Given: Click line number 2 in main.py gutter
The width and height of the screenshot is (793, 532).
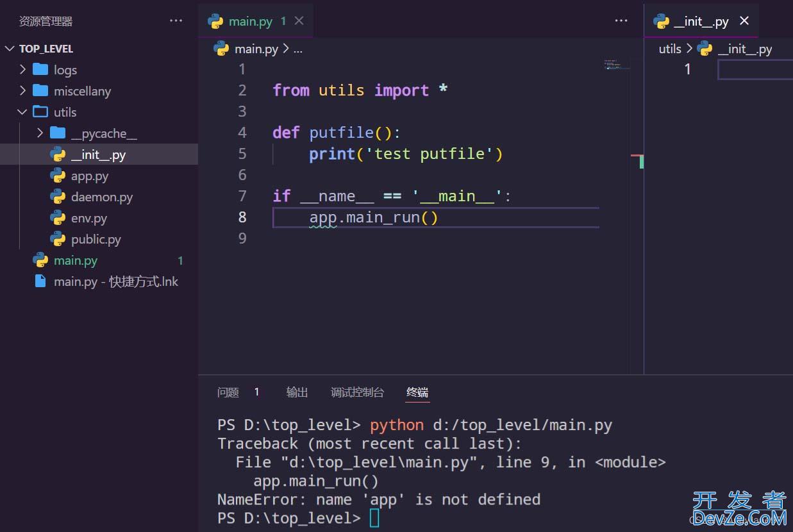Looking at the screenshot, I should tap(242, 90).
